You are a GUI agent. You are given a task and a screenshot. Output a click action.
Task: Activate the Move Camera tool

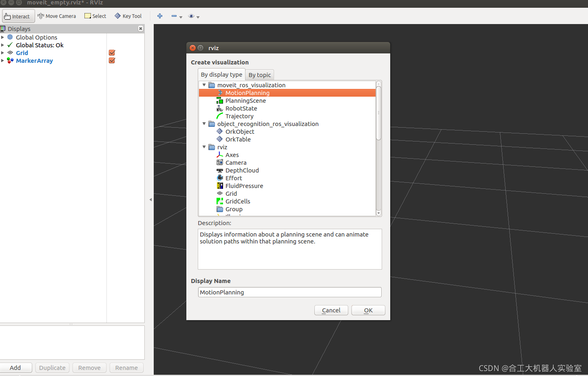click(57, 16)
